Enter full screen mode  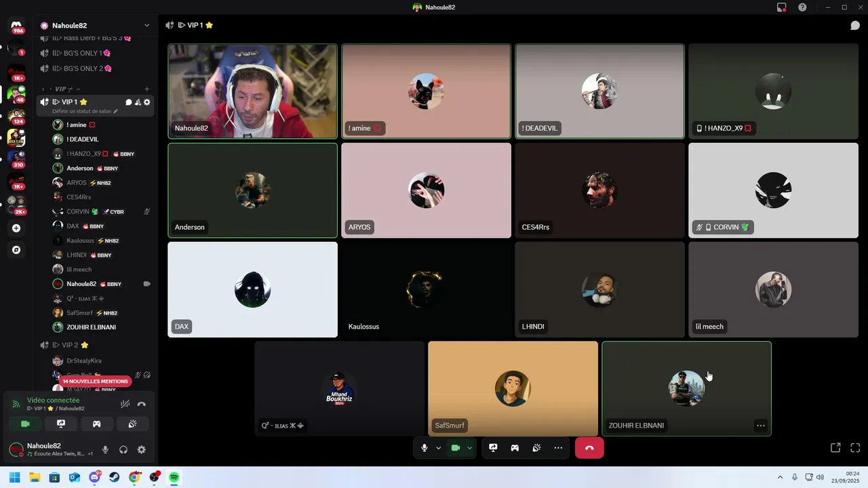click(x=855, y=448)
